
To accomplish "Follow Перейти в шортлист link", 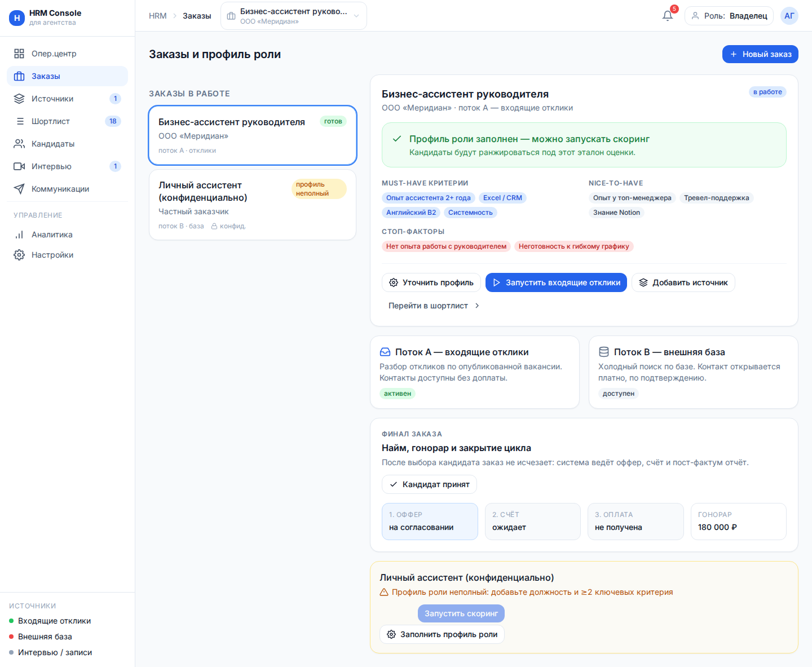I will point(434,306).
